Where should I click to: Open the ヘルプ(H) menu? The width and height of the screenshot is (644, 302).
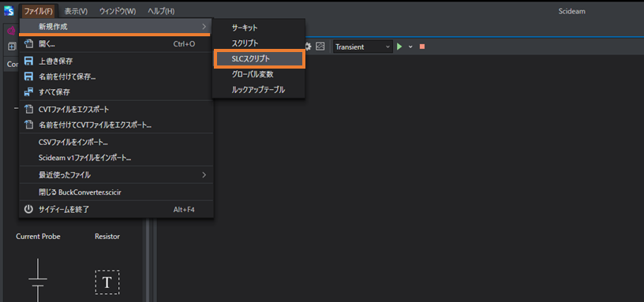coord(161,11)
